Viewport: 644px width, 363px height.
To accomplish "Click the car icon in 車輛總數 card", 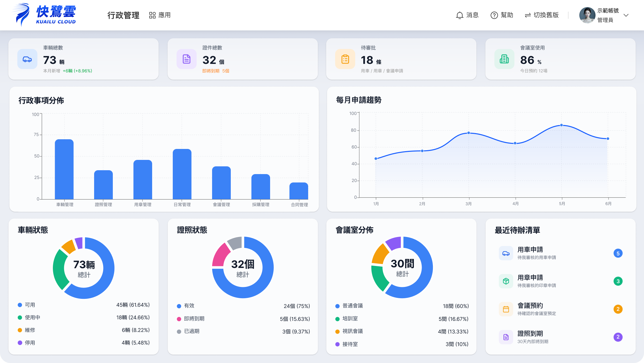I will pos(27,59).
